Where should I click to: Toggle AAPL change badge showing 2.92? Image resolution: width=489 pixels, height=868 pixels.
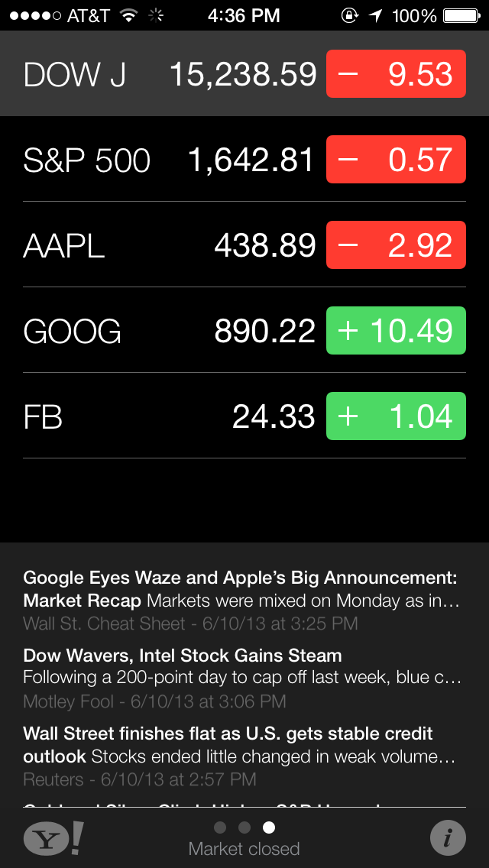[x=396, y=245]
